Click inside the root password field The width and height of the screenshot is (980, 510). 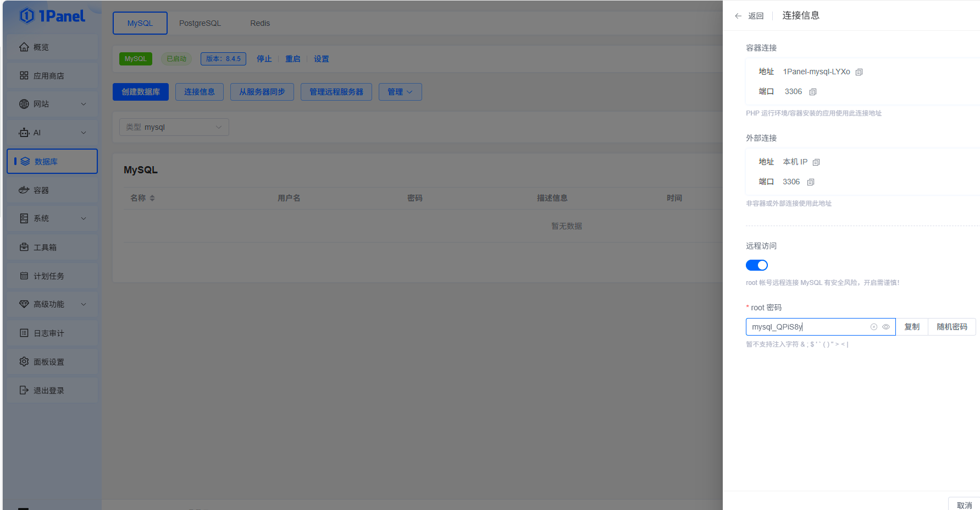[x=808, y=327]
